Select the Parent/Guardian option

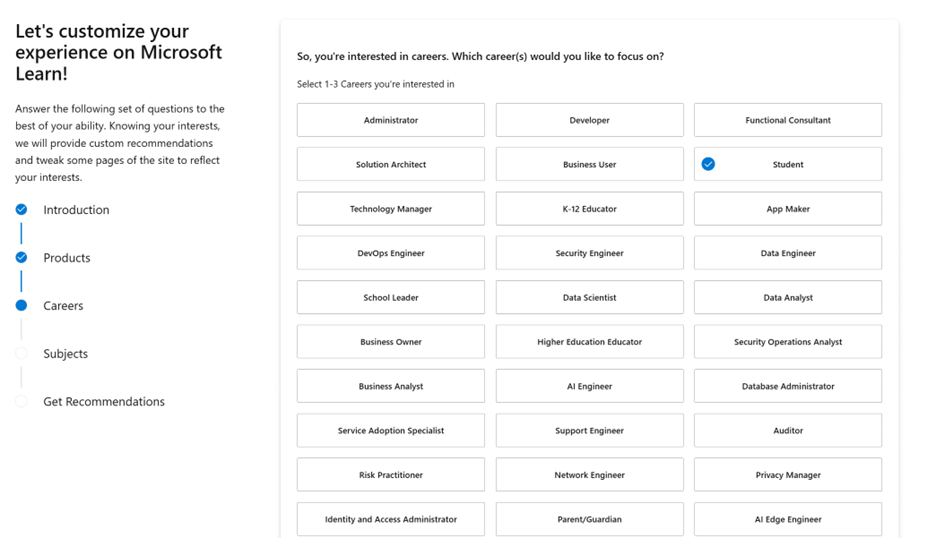click(589, 519)
